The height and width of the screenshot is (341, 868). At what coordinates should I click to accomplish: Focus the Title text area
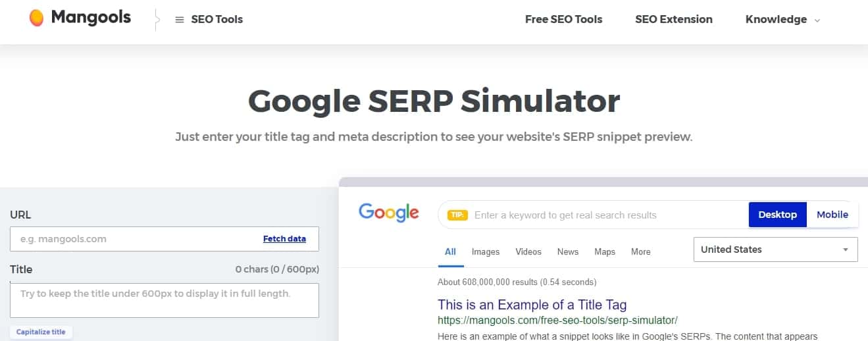point(165,300)
